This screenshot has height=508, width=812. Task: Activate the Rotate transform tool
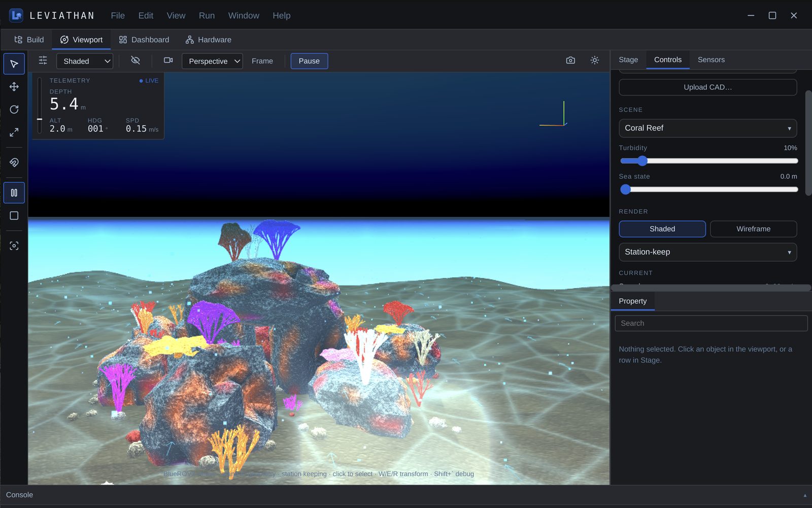coord(14,110)
